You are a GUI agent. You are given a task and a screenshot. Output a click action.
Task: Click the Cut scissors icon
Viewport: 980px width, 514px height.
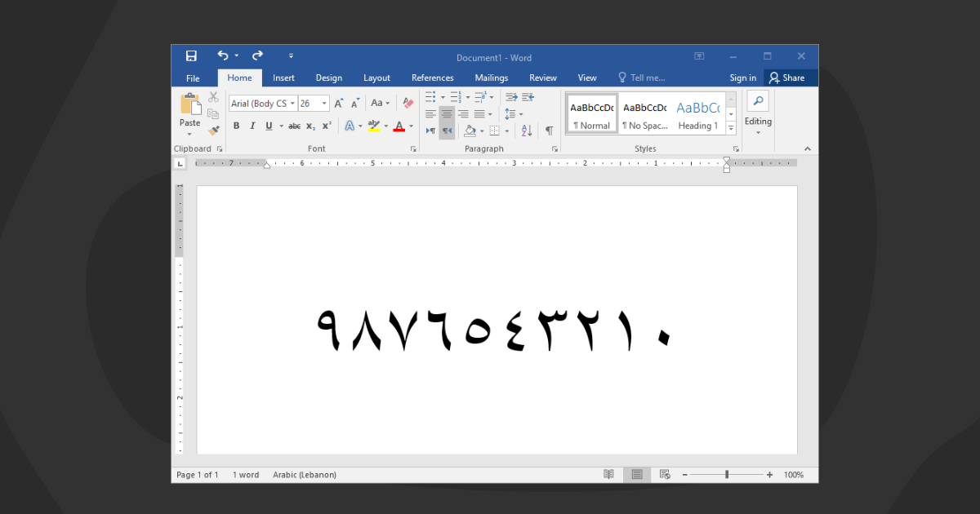click(213, 97)
